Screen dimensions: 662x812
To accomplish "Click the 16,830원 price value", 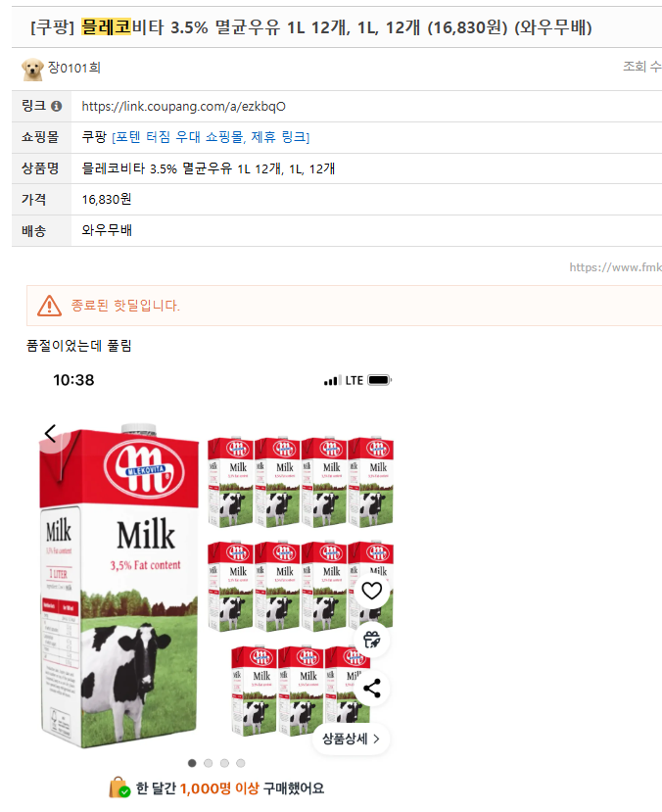I will pyautogui.click(x=107, y=200).
